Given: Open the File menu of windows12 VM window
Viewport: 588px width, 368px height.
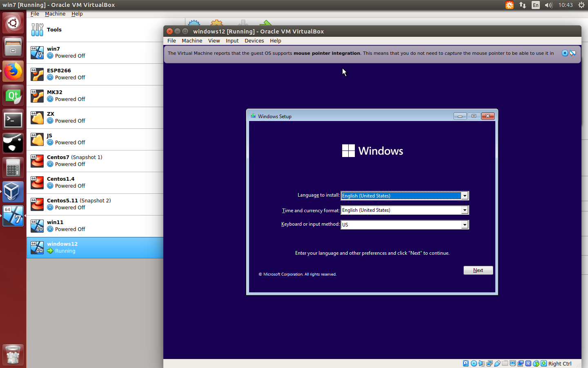Looking at the screenshot, I should tap(171, 40).
